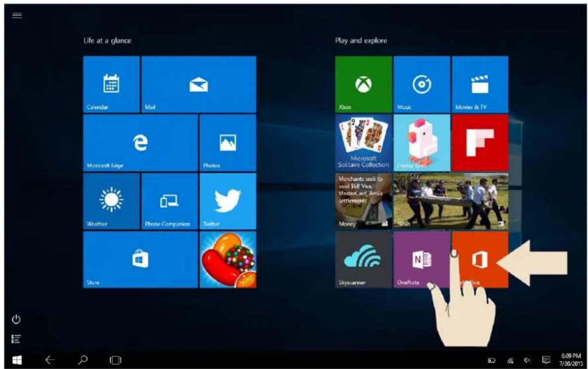This screenshot has width=588, height=369.
Task: Open Phone Companion tile
Action: [169, 201]
